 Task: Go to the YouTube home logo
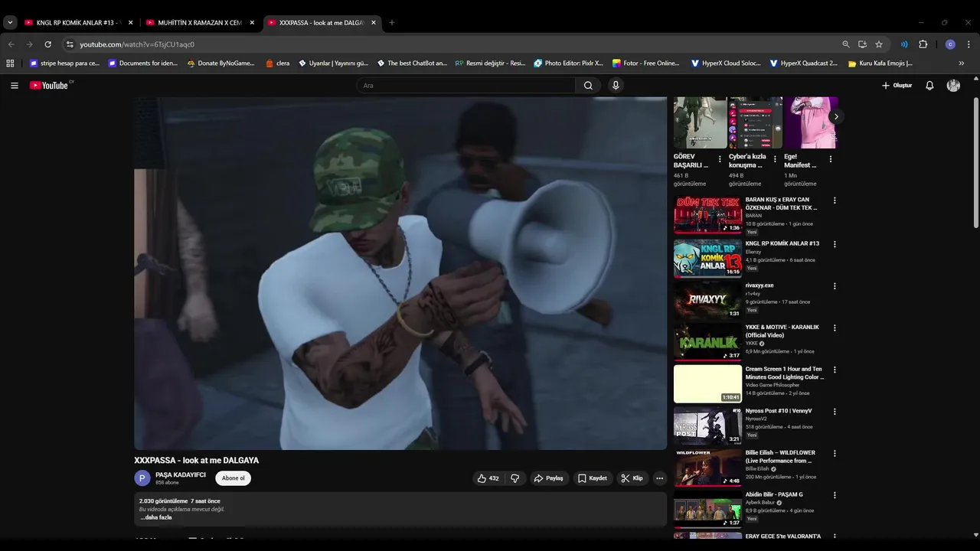(49, 86)
